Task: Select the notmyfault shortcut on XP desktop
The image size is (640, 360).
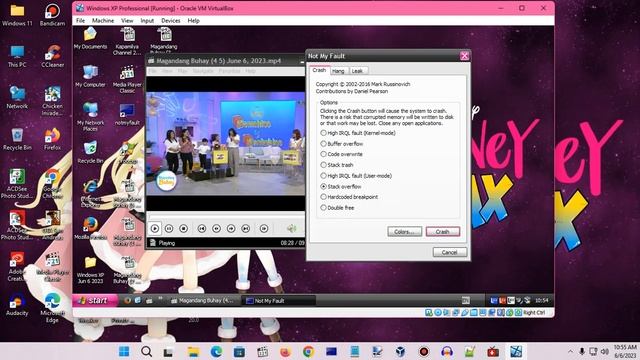Action: 127,114
